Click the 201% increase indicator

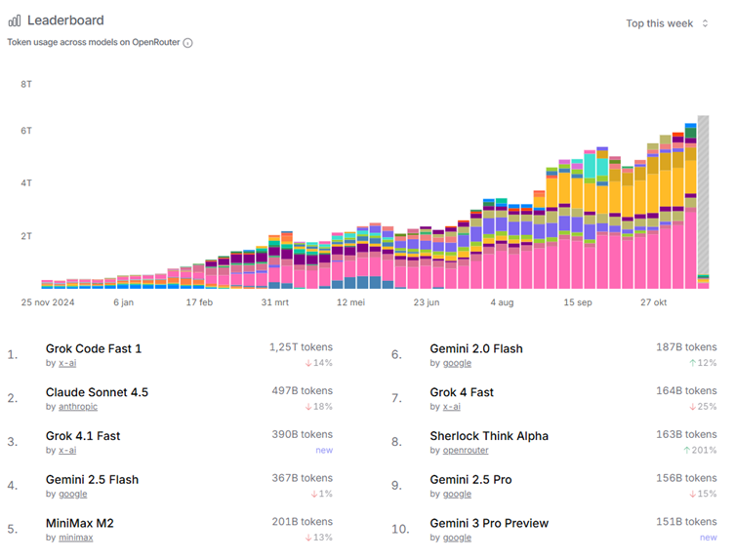700,450
